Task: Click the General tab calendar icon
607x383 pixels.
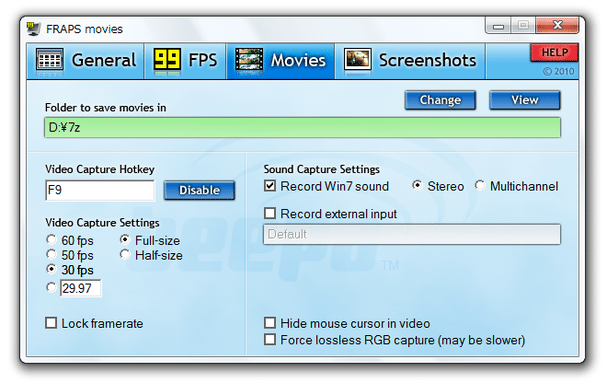Action: coord(50,60)
